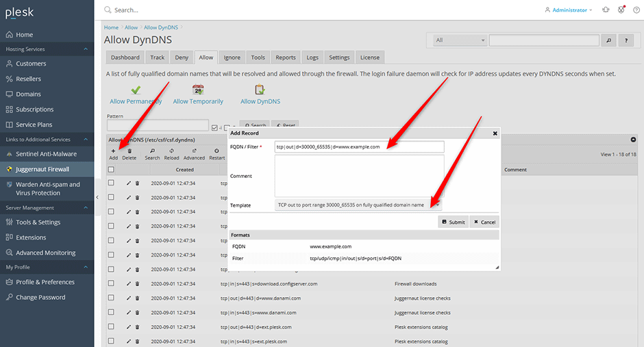This screenshot has width=644, height=347.
Task: Open the Home breadcrumb link
Action: [111, 27]
